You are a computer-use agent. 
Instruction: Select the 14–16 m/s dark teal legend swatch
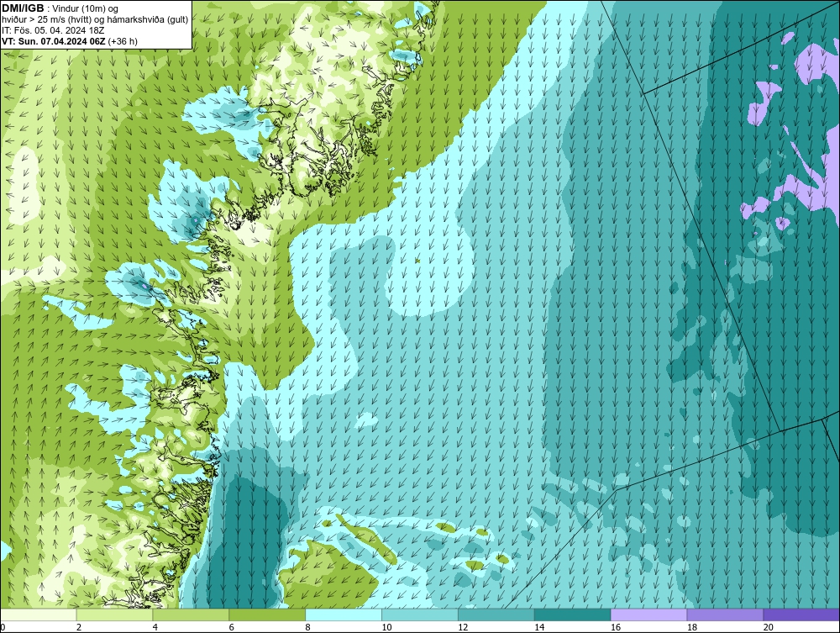573,615
